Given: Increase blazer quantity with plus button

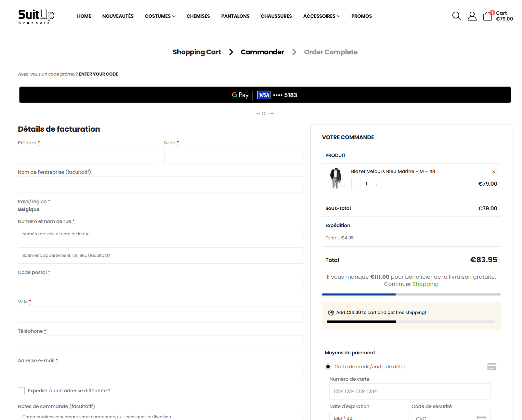Looking at the screenshot, I should point(377,184).
